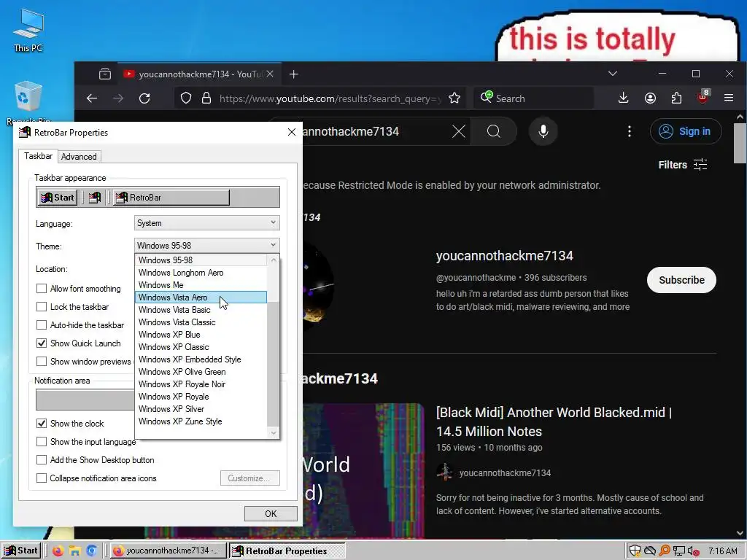Open YouTube search Filters
Viewport: 747px width, 560px height.
pyautogui.click(x=682, y=165)
